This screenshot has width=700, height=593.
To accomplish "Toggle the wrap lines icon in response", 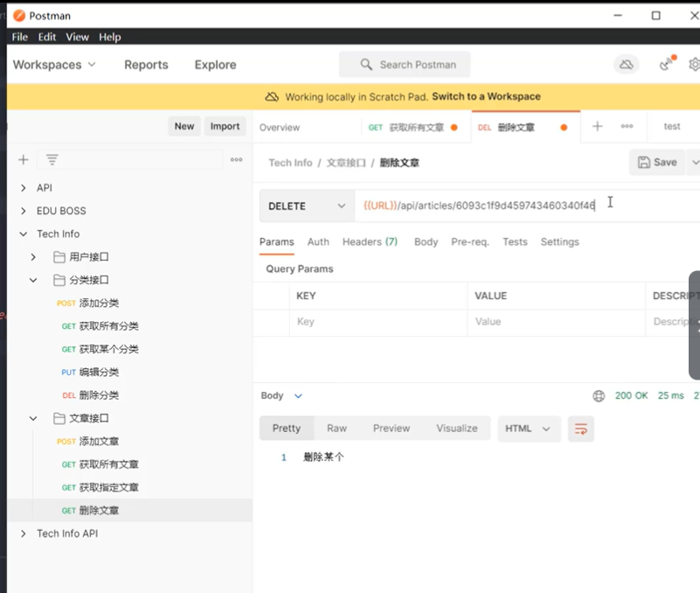I will coord(581,429).
